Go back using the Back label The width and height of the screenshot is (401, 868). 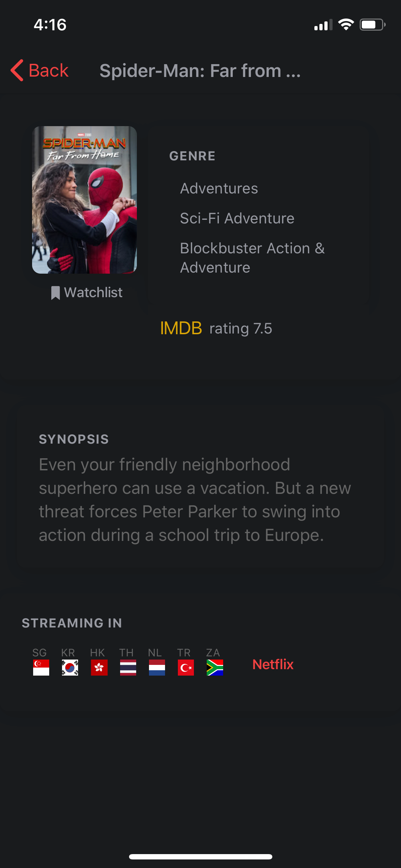point(48,71)
